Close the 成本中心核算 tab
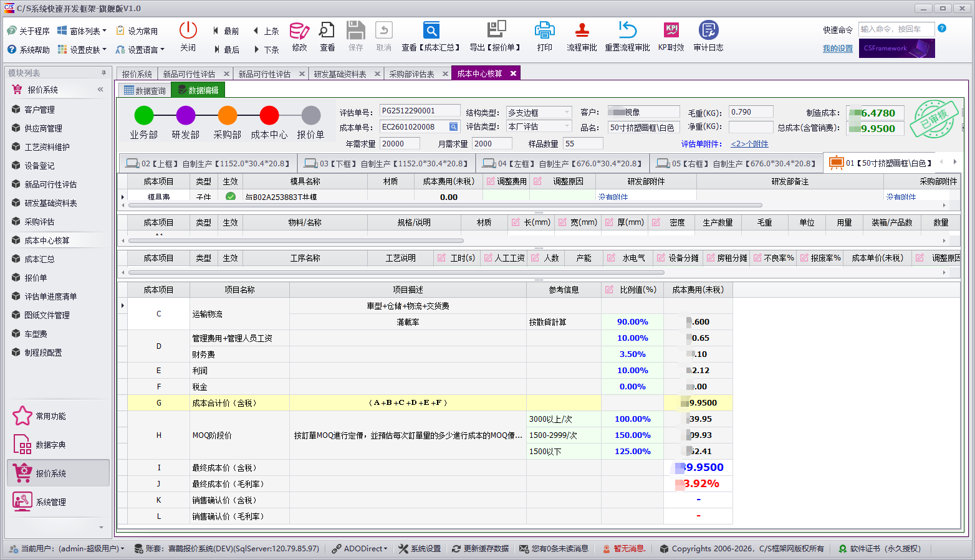This screenshot has height=560, width=975. [513, 74]
